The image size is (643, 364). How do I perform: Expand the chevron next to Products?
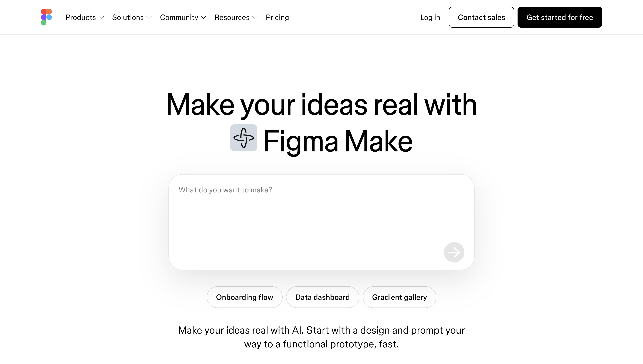pyautogui.click(x=101, y=17)
